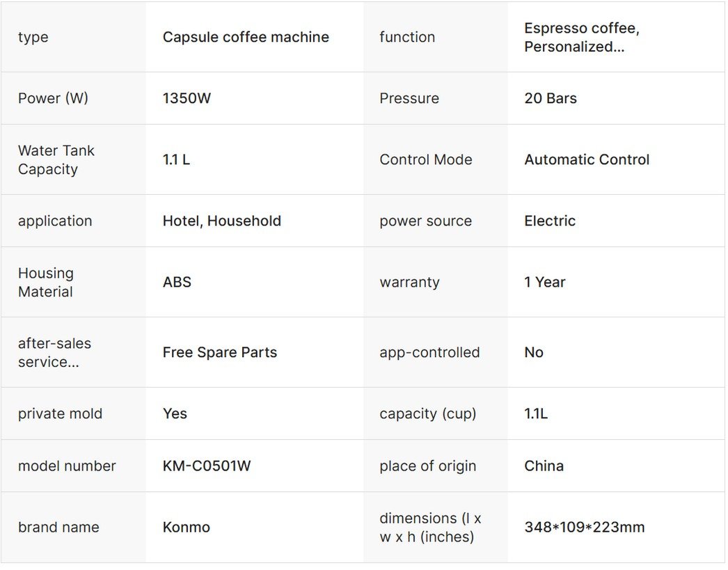
Task: Click the '348*109*223mm' dimensions value
Action: [x=584, y=527]
